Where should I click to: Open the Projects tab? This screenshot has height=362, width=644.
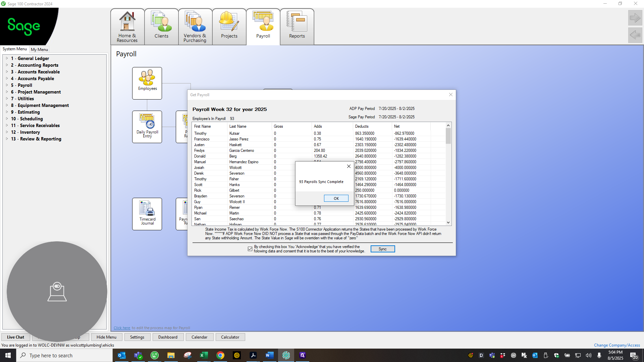(x=229, y=27)
